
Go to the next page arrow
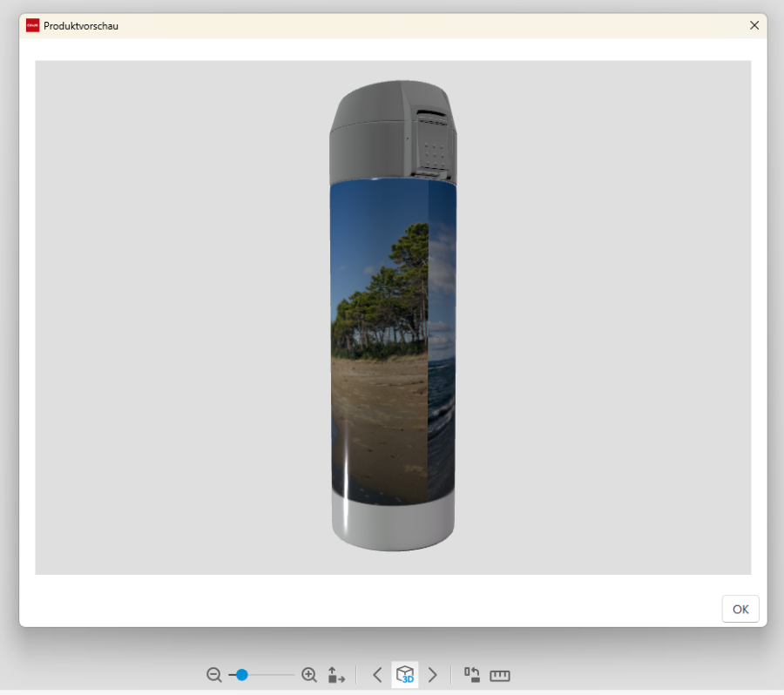433,675
